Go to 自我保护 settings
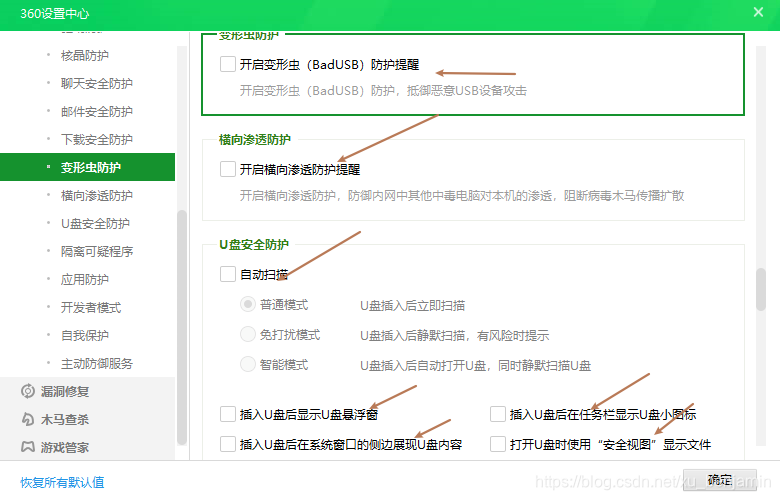The height and width of the screenshot is (500, 780). [85, 335]
